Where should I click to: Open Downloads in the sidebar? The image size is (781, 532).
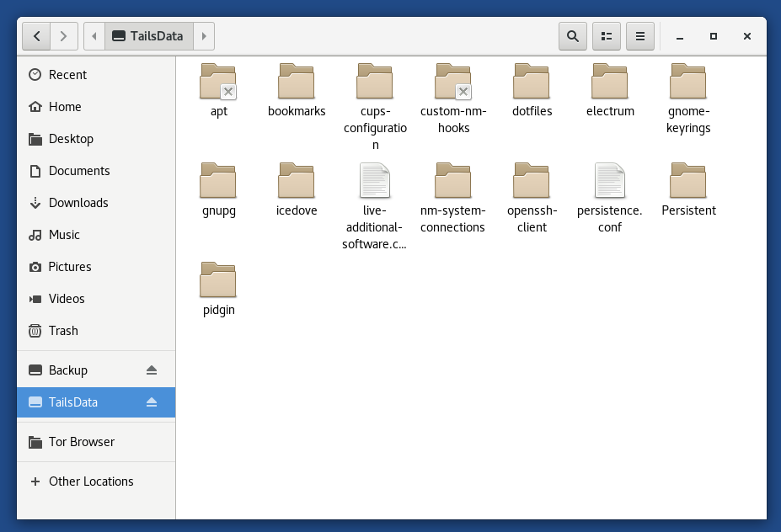(96, 203)
